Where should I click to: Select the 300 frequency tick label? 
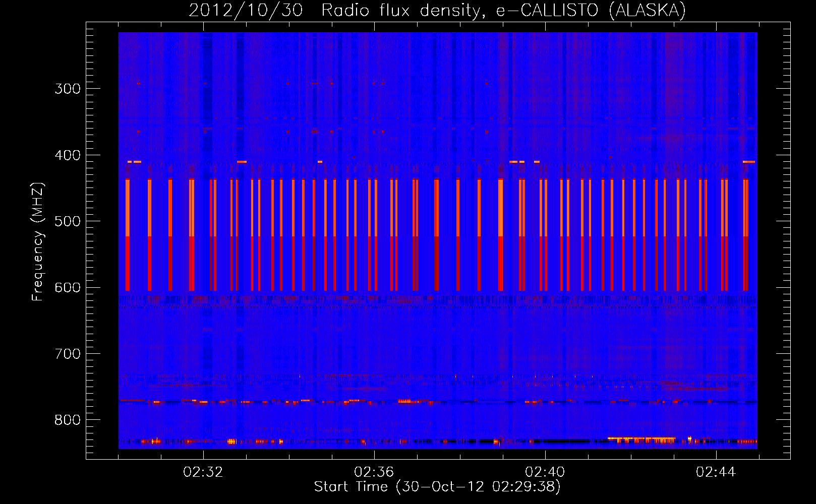(68, 89)
